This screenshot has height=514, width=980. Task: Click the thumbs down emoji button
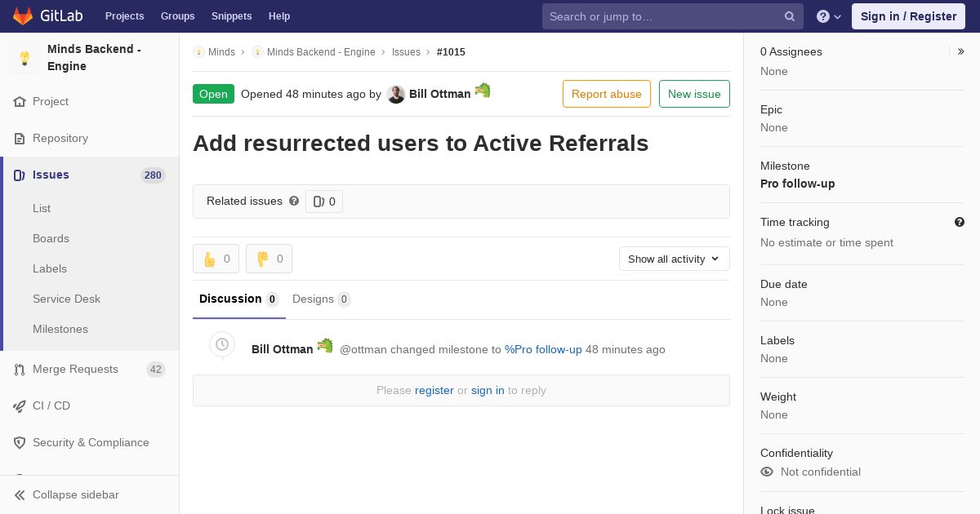269,259
